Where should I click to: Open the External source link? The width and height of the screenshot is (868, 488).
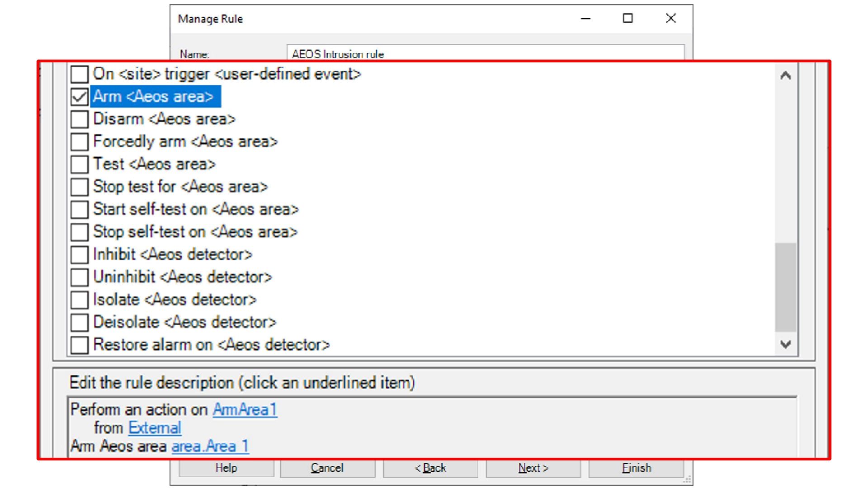pyautogui.click(x=155, y=427)
